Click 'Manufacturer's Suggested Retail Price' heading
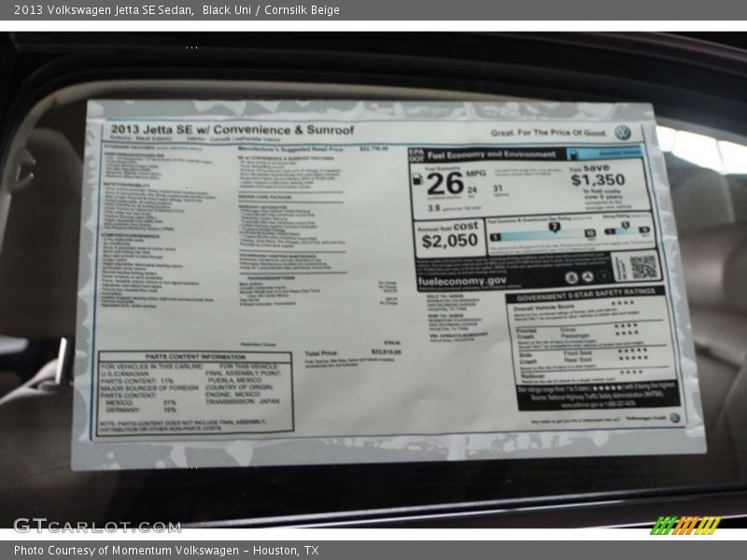 click(290, 149)
